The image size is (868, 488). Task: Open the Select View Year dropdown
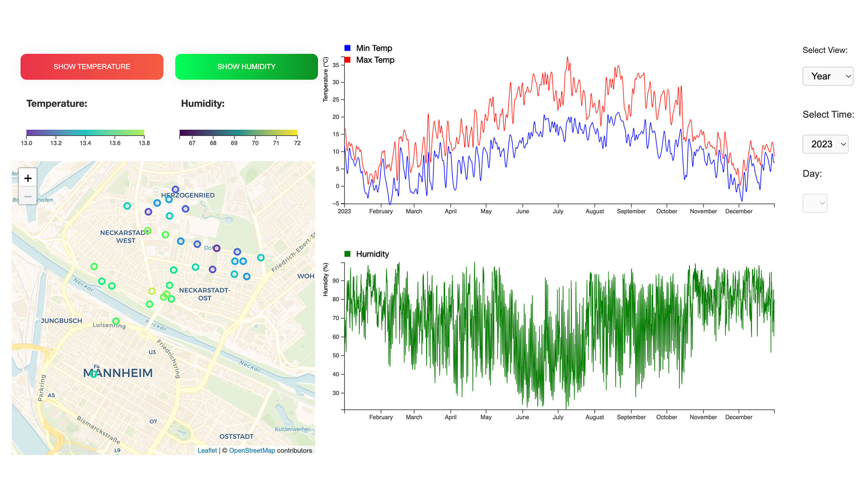(828, 76)
